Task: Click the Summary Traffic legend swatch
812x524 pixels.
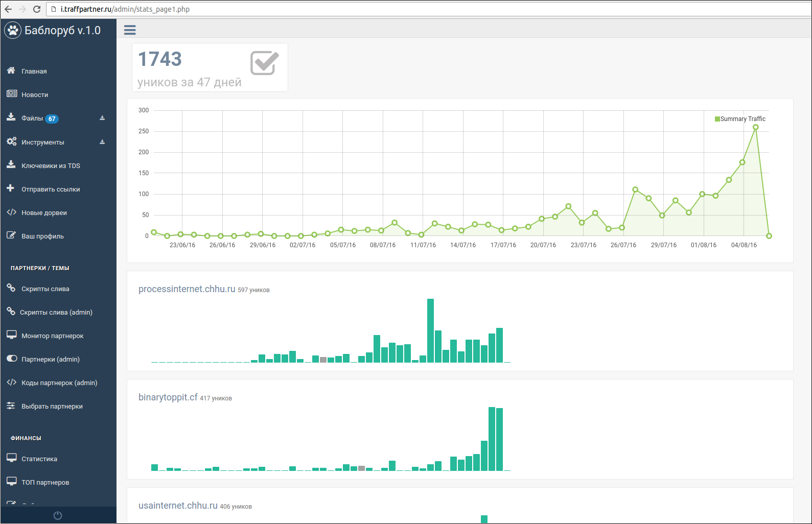Action: [717, 119]
